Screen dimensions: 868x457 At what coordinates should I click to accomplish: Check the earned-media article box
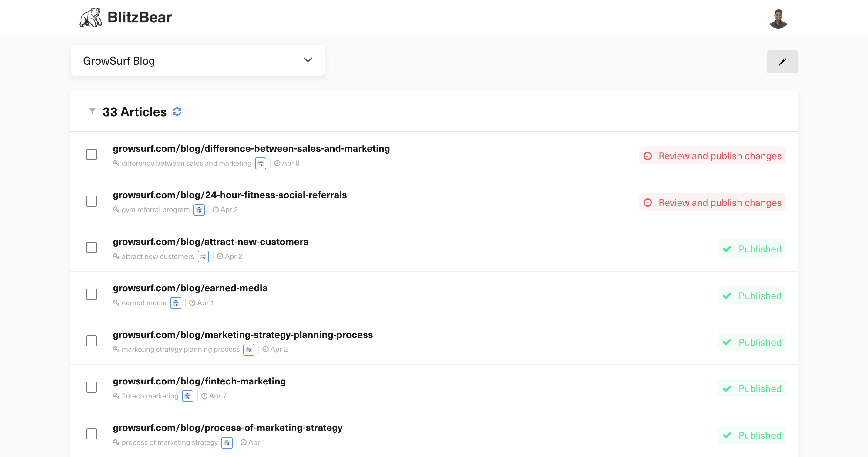coord(92,294)
